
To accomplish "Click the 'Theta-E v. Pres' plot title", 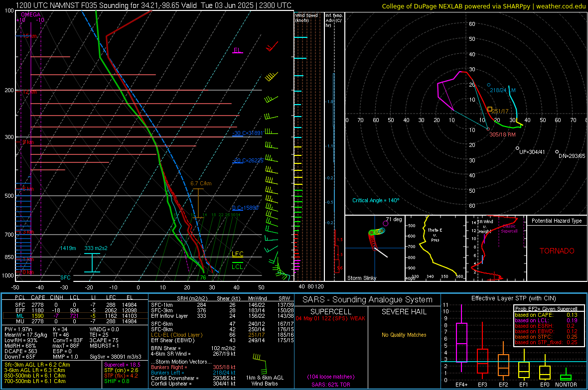I will 435,235.
